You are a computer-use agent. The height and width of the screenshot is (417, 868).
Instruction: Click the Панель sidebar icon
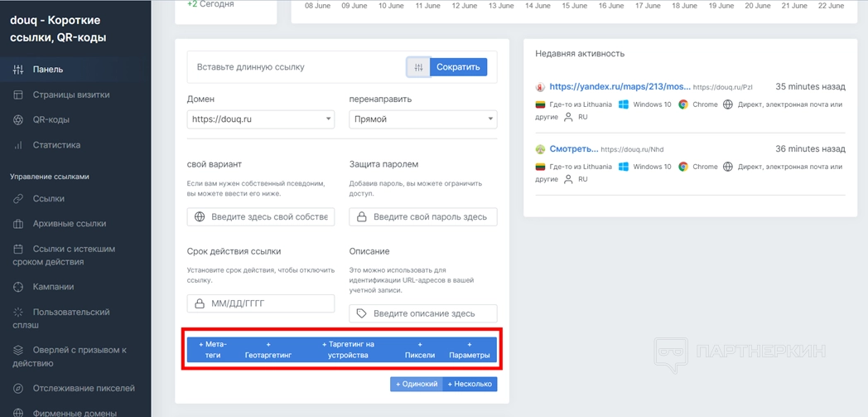(x=18, y=70)
